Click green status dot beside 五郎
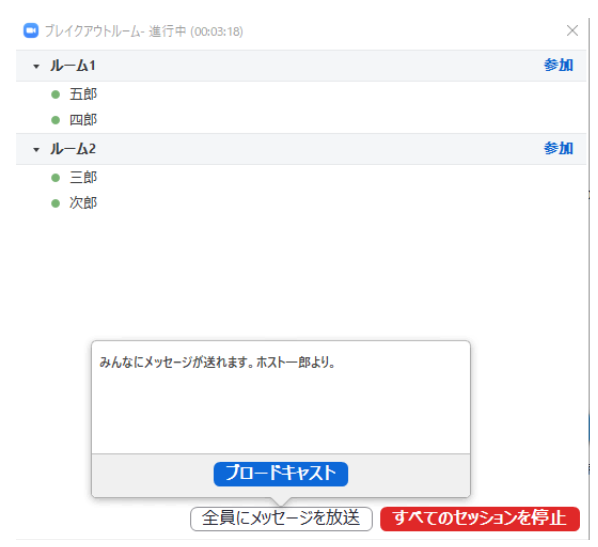This screenshot has width=598, height=547. click(x=56, y=94)
